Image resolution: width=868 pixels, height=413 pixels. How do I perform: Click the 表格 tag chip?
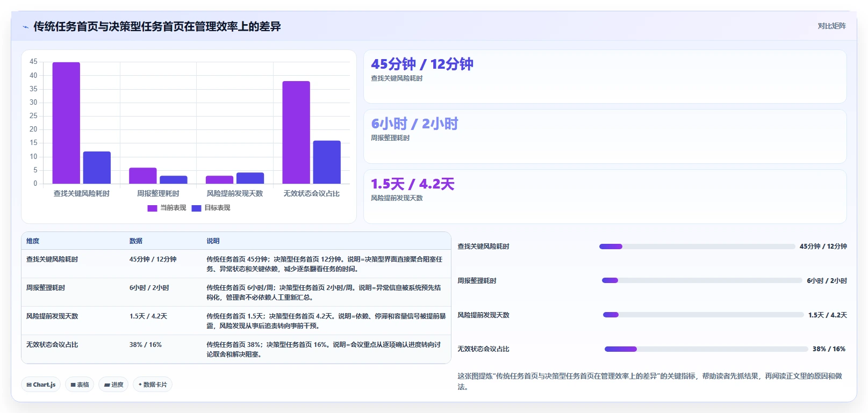pyautogui.click(x=80, y=385)
